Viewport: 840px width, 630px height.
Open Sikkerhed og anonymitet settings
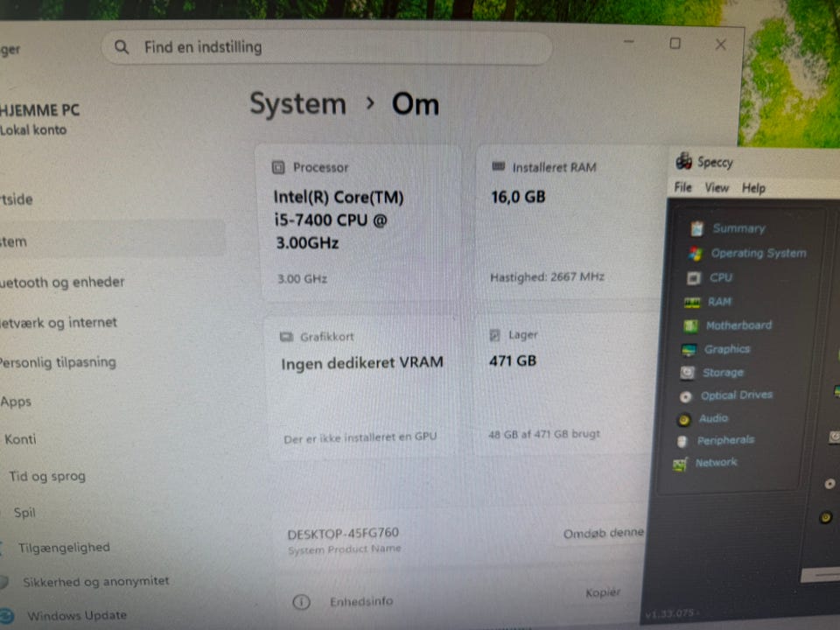96,582
